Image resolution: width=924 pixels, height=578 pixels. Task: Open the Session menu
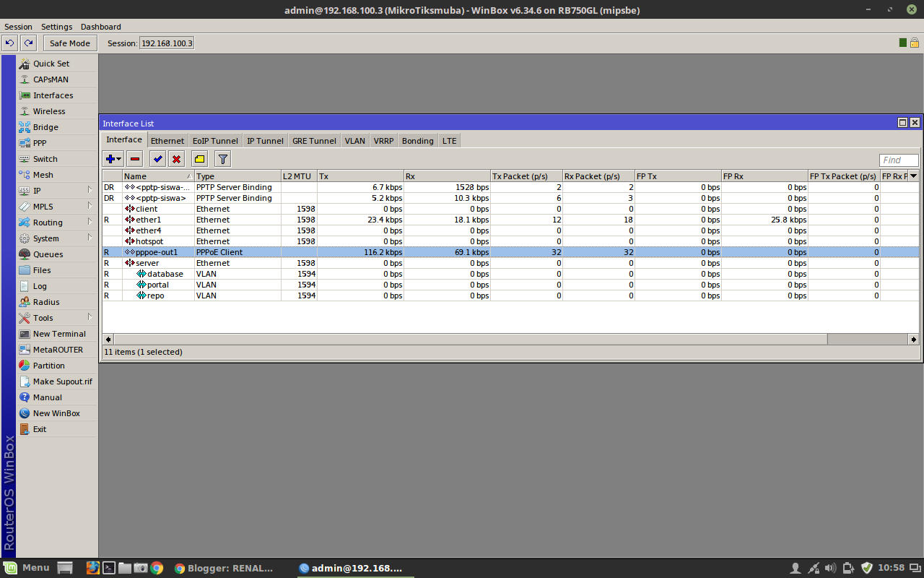point(18,27)
